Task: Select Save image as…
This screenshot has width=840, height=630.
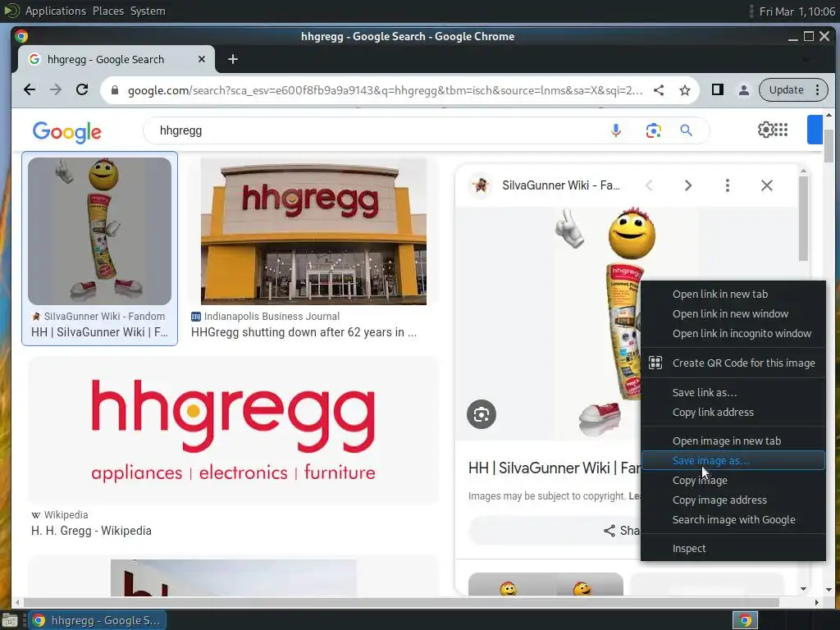Action: [733, 461]
